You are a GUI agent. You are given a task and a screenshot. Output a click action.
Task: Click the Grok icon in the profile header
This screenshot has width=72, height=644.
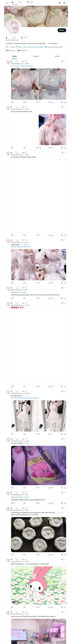pyautogui.click(x=60, y=3)
